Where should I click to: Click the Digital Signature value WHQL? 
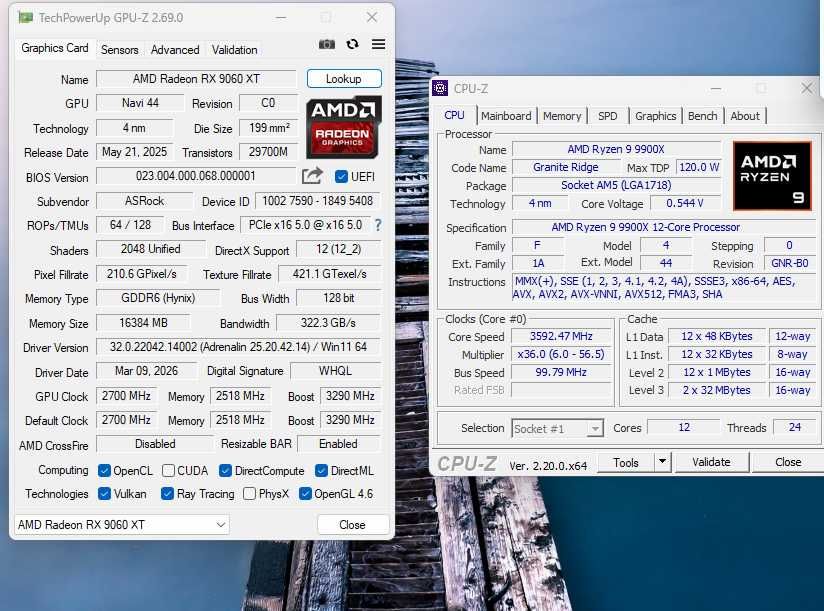[x=335, y=371]
